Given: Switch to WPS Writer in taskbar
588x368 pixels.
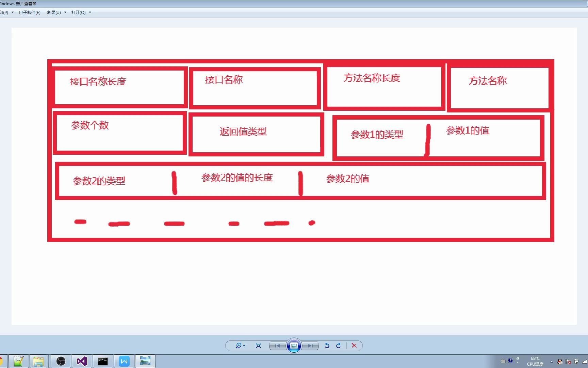Looking at the screenshot, I should click(124, 361).
